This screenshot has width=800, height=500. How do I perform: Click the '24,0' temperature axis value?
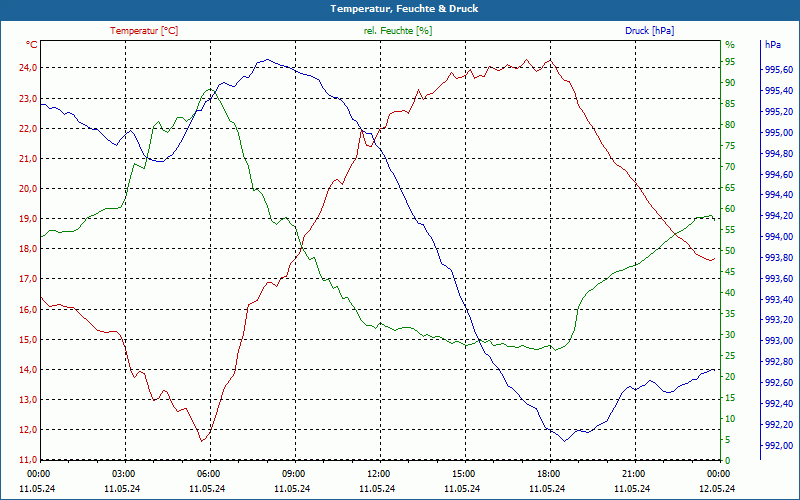click(28, 68)
